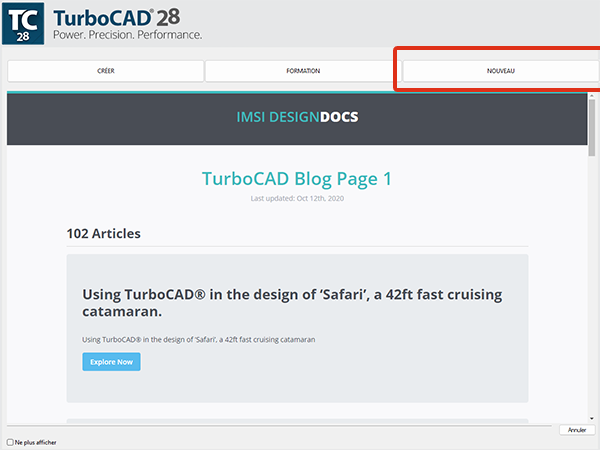Click the IMSI DESIGNDOCS header link
Viewport: 600px width, 450px height.
tap(297, 117)
